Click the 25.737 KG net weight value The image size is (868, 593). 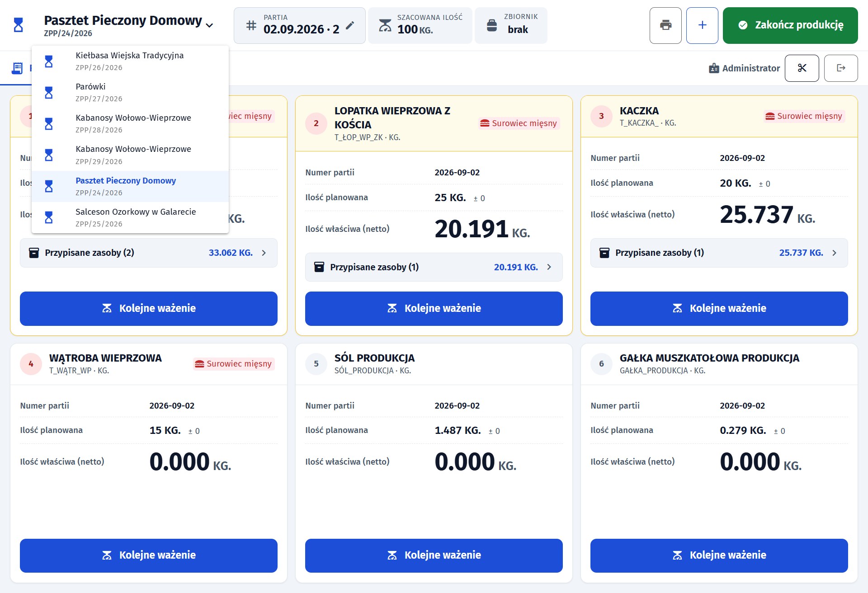(x=767, y=215)
